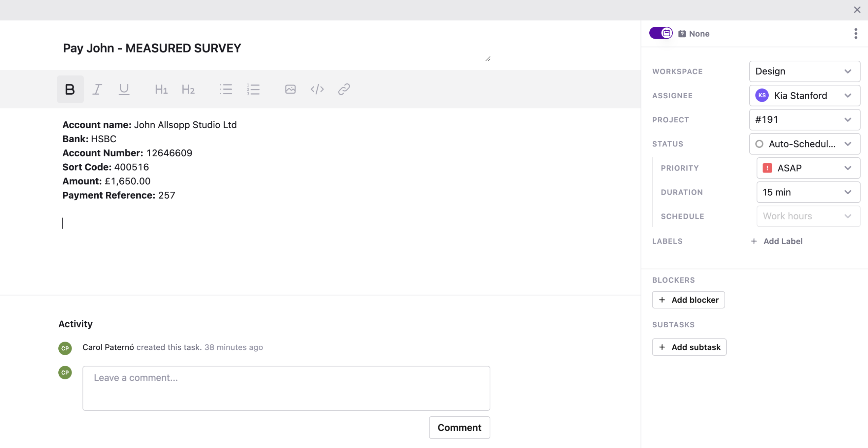Image resolution: width=868 pixels, height=448 pixels.
Task: Apply italic formatting
Action: (x=97, y=89)
